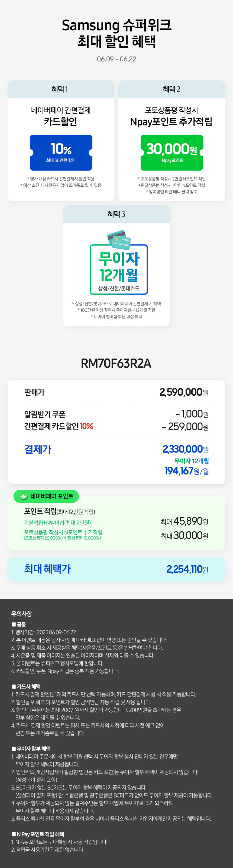Select the 혜택 1 header tab

[x=61, y=89]
